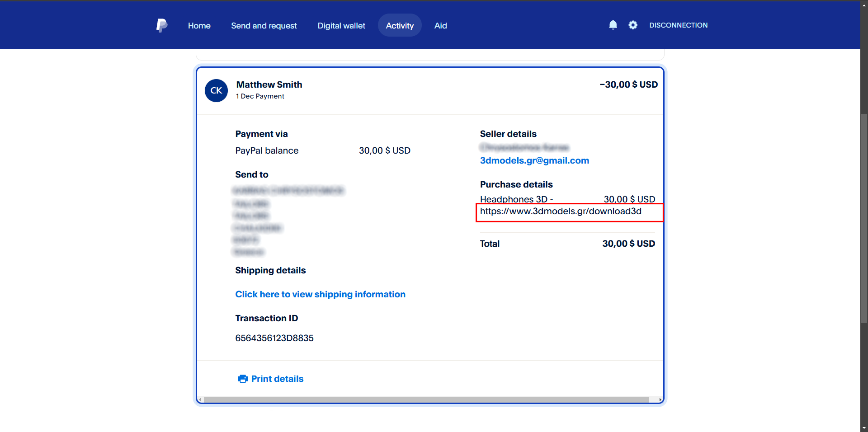Click the card's horizontal scrollbar track

tap(425, 399)
